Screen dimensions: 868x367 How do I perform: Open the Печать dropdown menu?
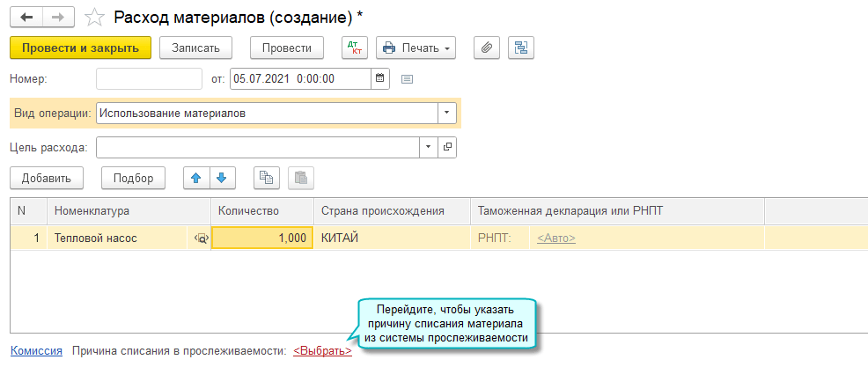click(x=416, y=48)
